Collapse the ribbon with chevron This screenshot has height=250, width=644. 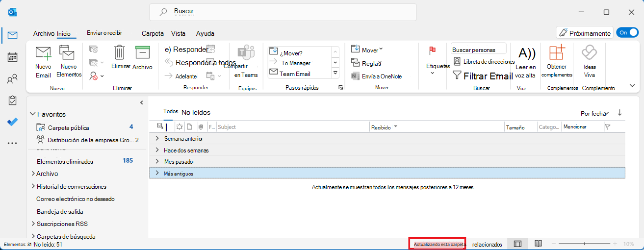tap(632, 85)
